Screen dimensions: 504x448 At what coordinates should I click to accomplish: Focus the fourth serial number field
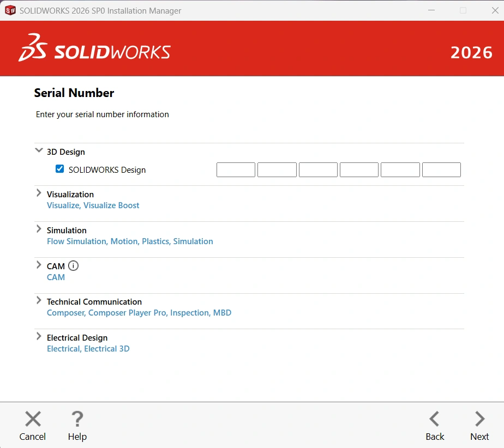click(x=359, y=170)
